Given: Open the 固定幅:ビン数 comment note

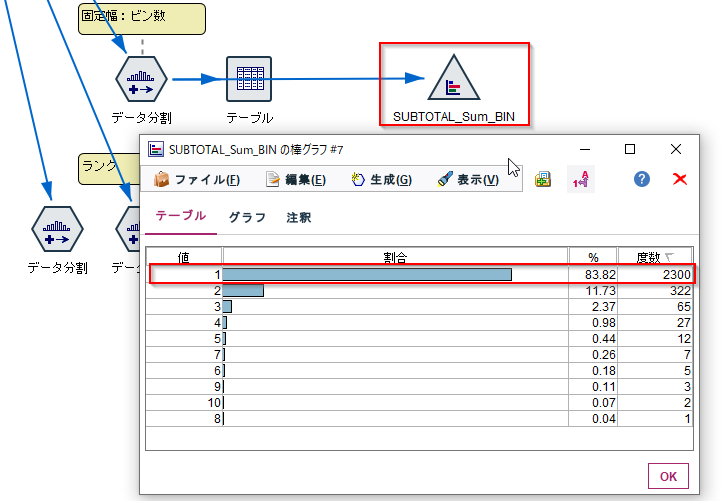Looking at the screenshot, I should pyautogui.click(x=142, y=19).
